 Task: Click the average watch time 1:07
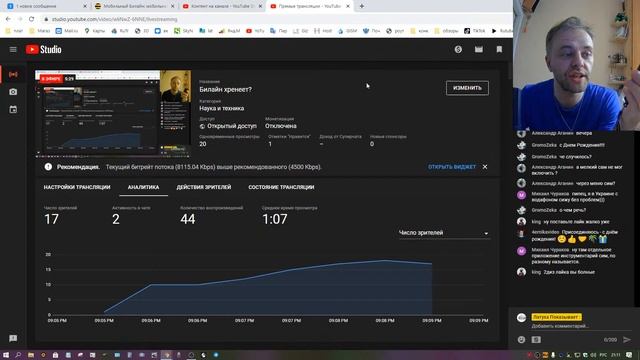pyautogui.click(x=275, y=219)
